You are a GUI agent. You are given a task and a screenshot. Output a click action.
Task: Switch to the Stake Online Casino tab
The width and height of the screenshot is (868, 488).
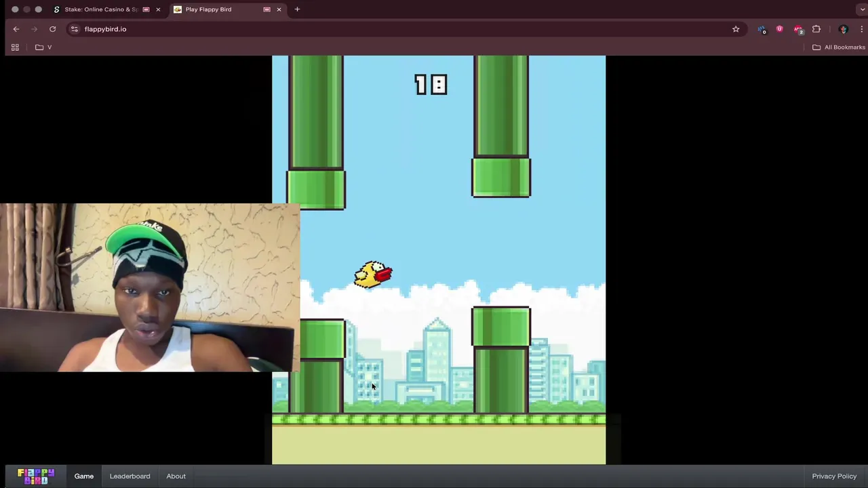(x=100, y=9)
